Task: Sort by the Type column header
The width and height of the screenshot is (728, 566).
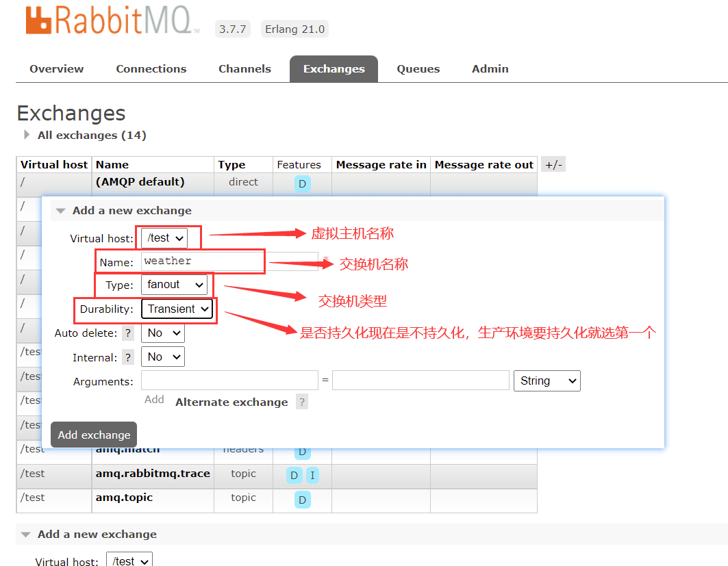Action: pos(231,165)
